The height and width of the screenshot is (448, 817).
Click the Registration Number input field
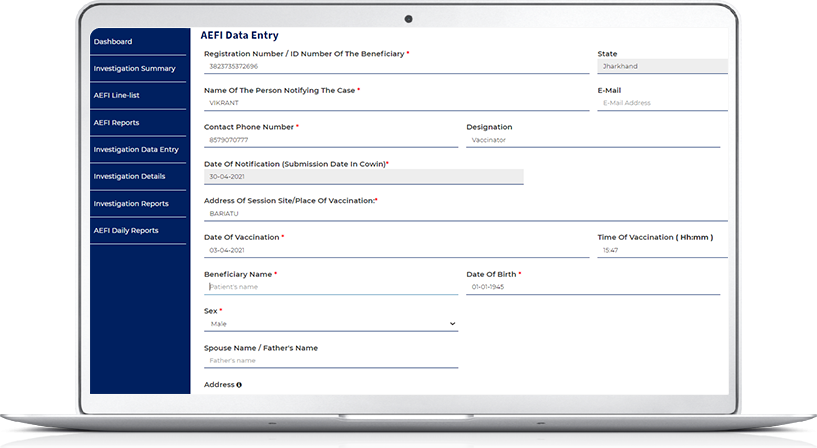click(395, 67)
